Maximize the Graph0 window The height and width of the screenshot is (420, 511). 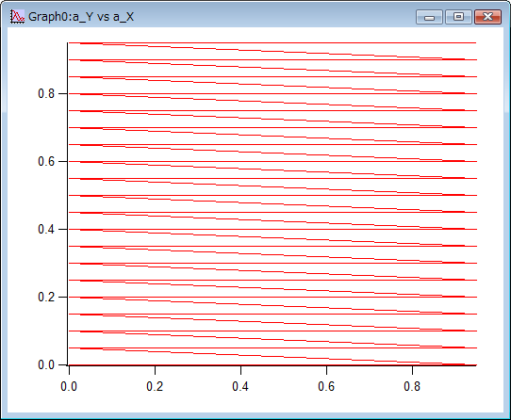(x=458, y=17)
